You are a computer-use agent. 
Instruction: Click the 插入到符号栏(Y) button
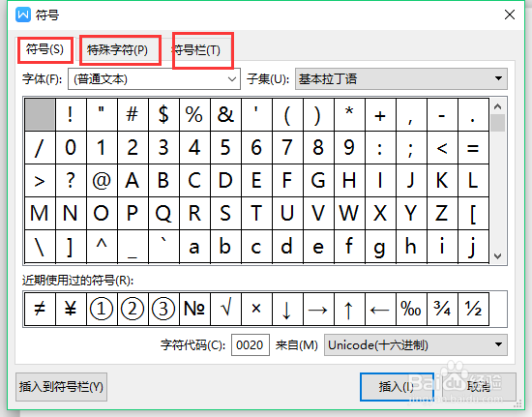tap(61, 387)
